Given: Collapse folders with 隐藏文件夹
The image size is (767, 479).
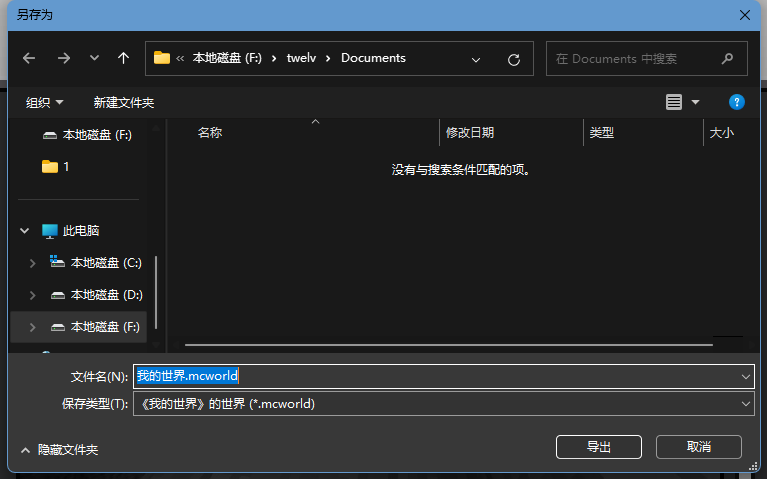Looking at the screenshot, I should [59, 450].
